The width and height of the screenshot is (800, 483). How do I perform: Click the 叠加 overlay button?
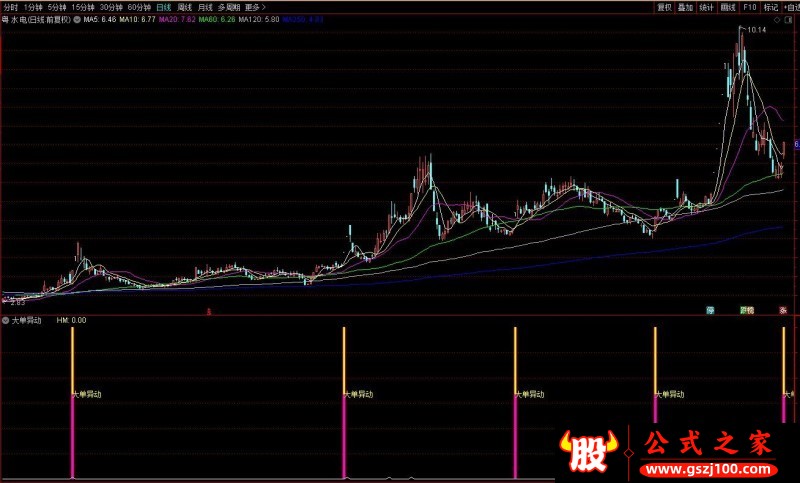pyautogui.click(x=685, y=7)
